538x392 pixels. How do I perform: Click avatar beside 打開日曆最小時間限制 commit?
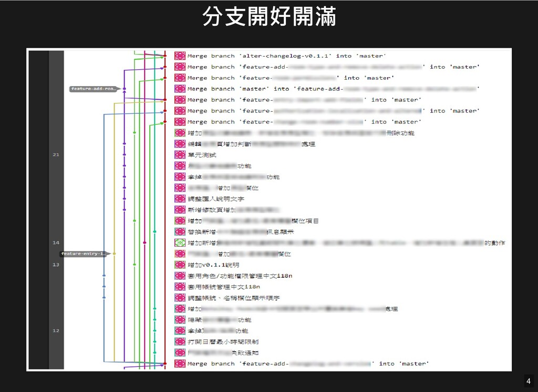point(180,342)
